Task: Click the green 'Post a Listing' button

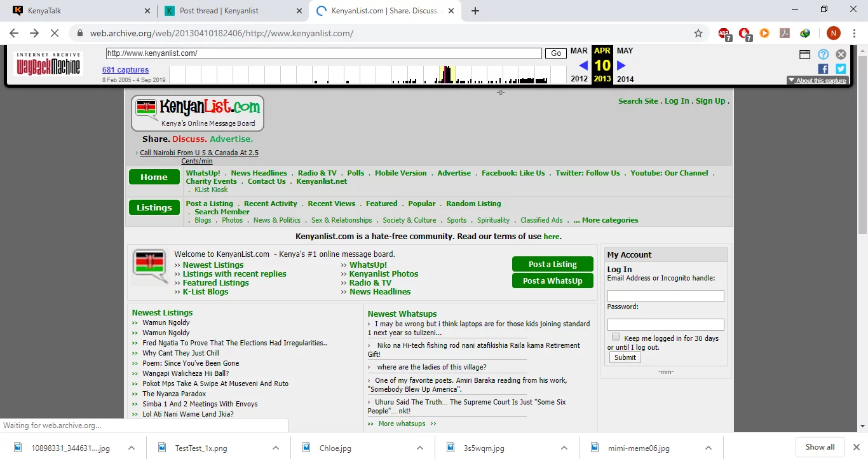Action: [552, 265]
